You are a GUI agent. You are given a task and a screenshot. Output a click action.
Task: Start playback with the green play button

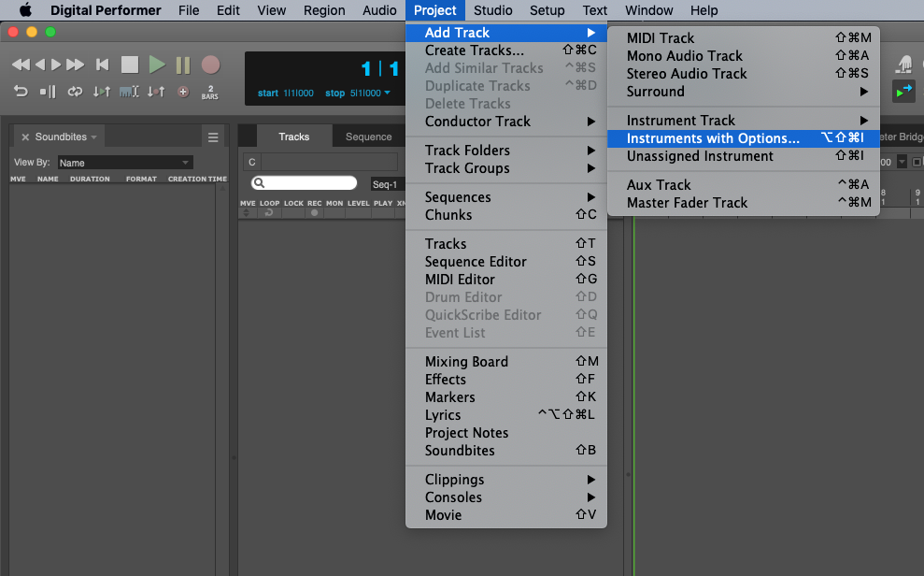coord(157,65)
